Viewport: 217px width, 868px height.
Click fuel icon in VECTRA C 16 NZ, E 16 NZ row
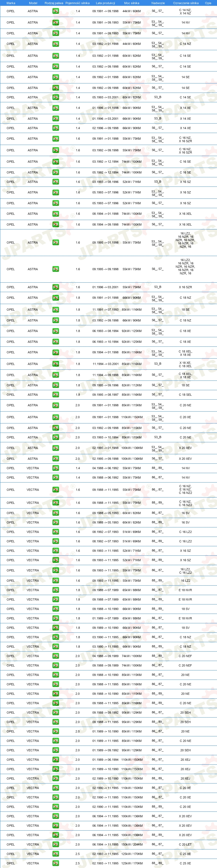[x=56, y=490]
